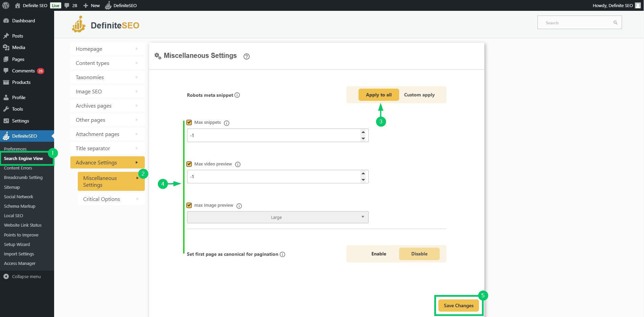Open the WordPress logo menu
The image size is (644, 317).
click(6, 5)
